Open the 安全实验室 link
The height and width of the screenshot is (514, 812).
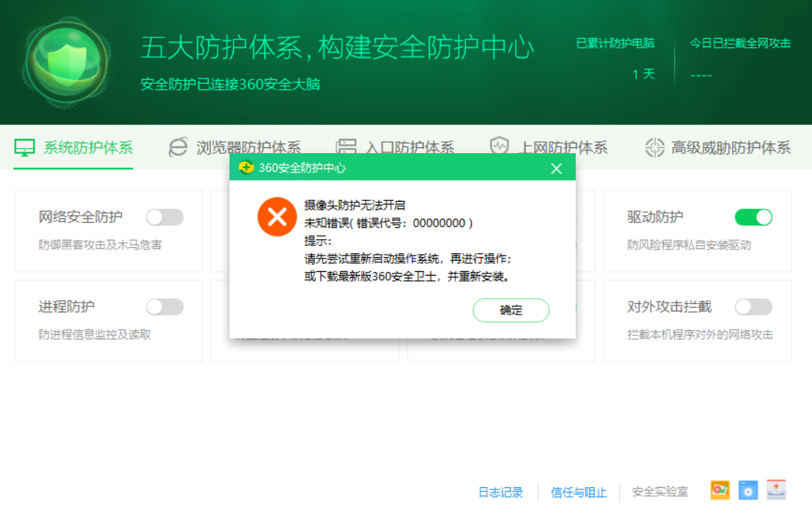[x=659, y=492]
